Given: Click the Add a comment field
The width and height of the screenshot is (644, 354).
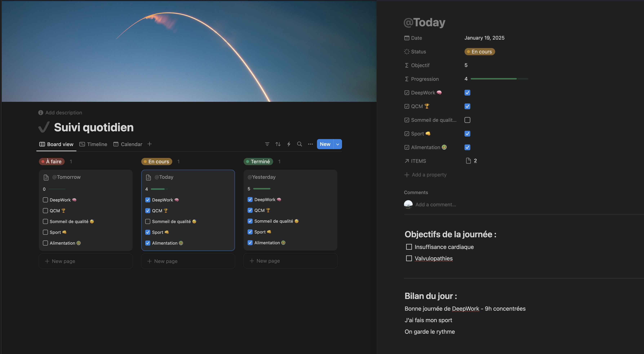Looking at the screenshot, I should pyautogui.click(x=436, y=205).
